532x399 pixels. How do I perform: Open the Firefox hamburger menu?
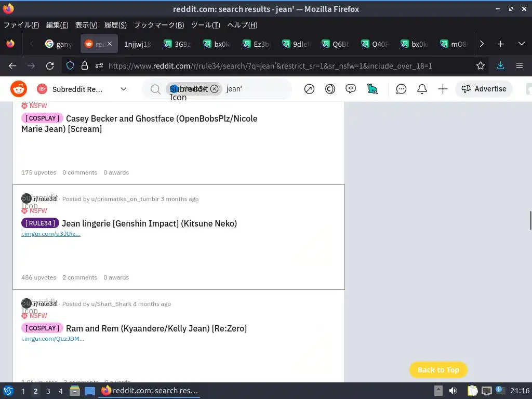click(520, 66)
